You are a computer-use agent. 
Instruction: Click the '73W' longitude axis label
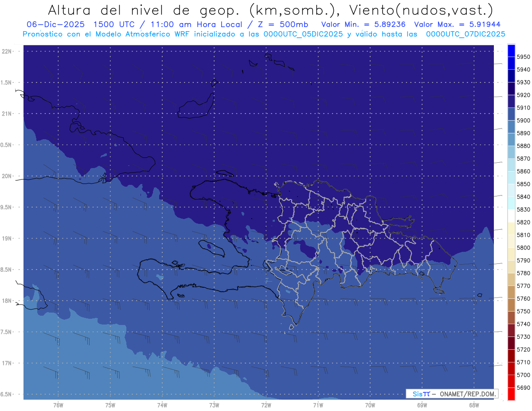point(214,405)
